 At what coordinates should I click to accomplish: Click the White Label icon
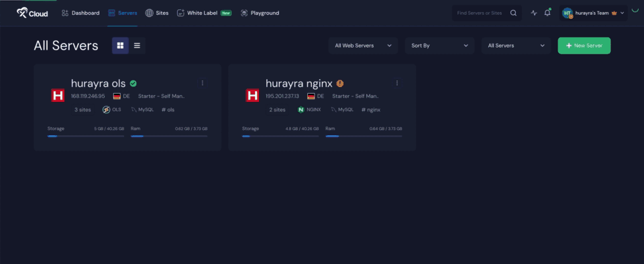[x=180, y=13]
